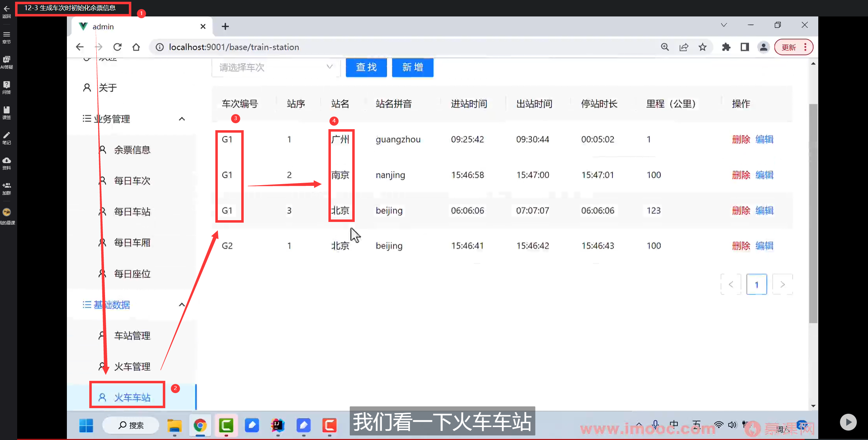Delete the nanjing station row
The height and width of the screenshot is (440, 868).
[741, 175]
